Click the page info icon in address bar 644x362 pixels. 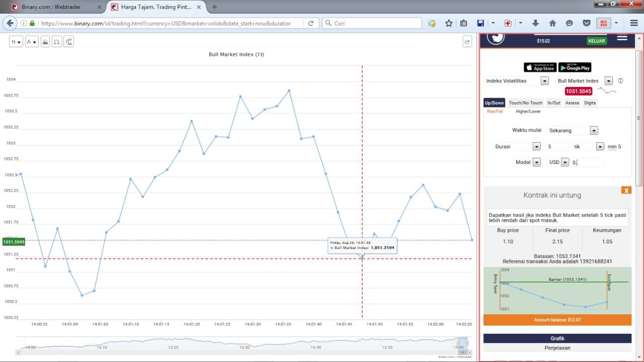(23, 23)
